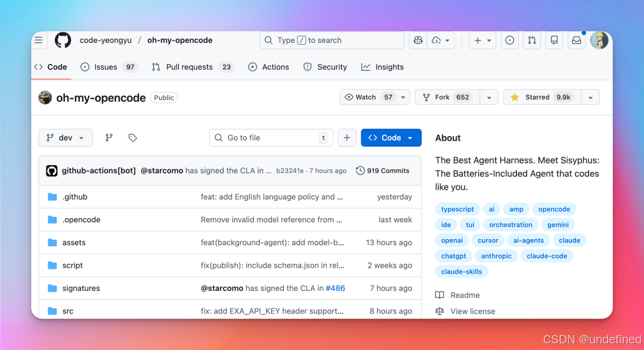Viewport: 644px width, 350px height.
Task: View tags via the tag icon
Action: pyautogui.click(x=132, y=138)
